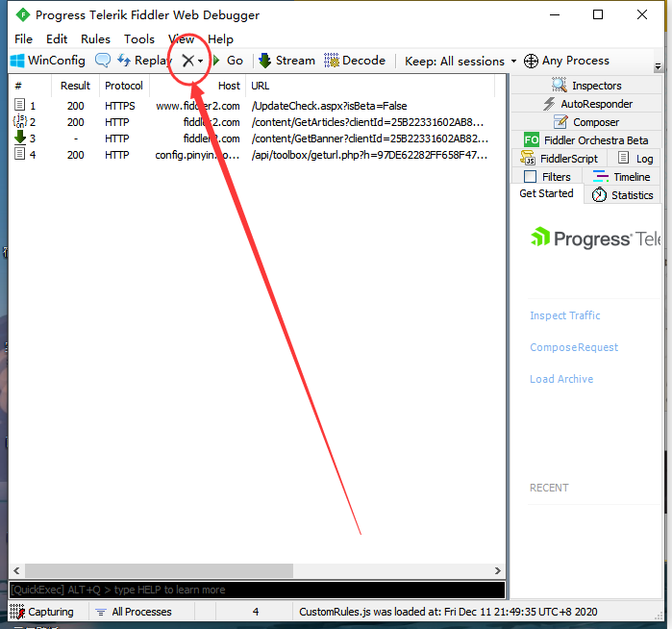Image resolution: width=672 pixels, height=629 pixels.
Task: Click session count 4 in status bar
Action: [256, 612]
